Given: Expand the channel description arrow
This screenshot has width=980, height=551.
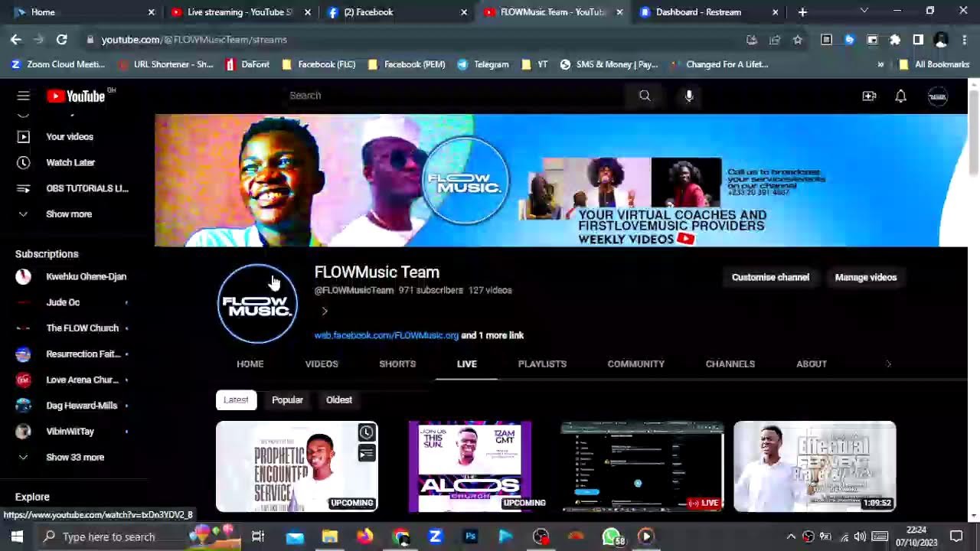Looking at the screenshot, I should pos(325,311).
